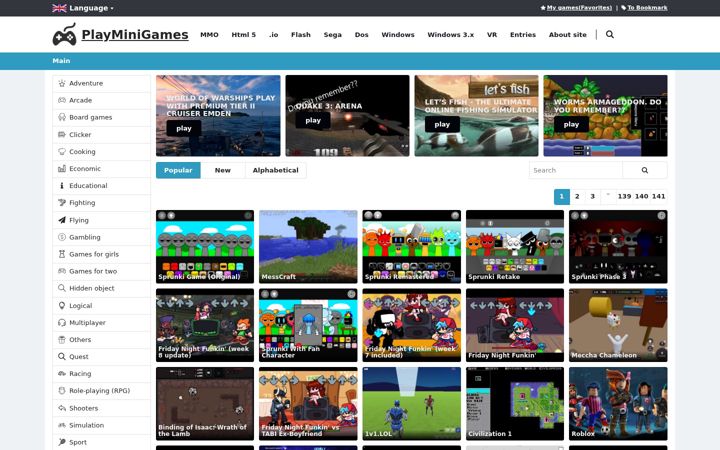The height and width of the screenshot is (450, 720).
Task: Play Quake 3: Arena banner button
Action: pyautogui.click(x=313, y=120)
